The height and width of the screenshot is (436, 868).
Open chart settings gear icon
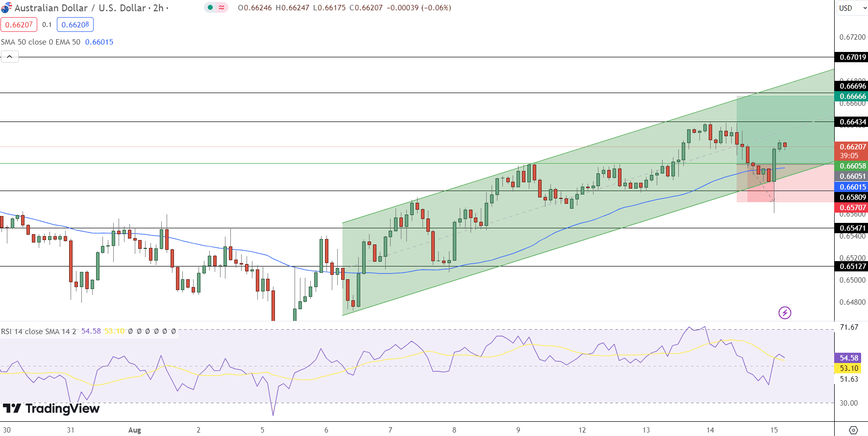coord(853,430)
